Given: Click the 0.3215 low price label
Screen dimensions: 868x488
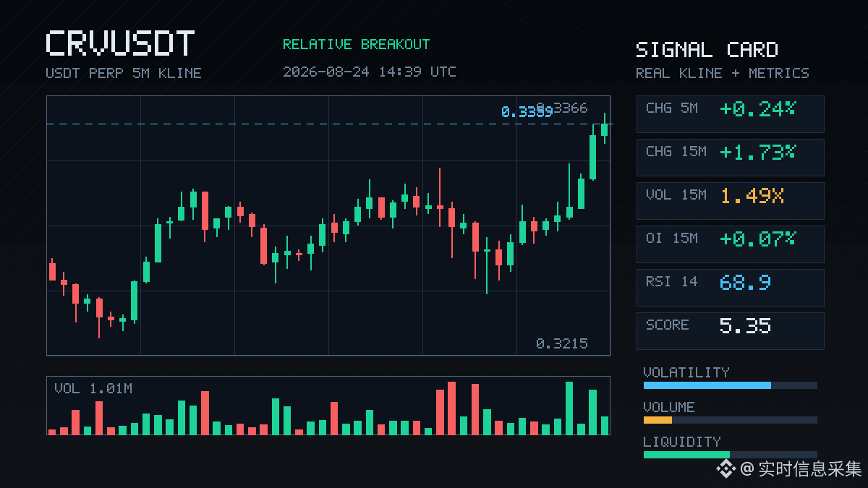Looking at the screenshot, I should [562, 343].
